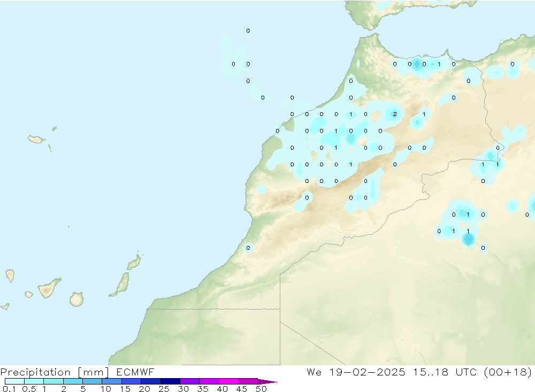Click the Madeira island on the map
The height and width of the screenshot is (392, 535).
(x=36, y=139)
